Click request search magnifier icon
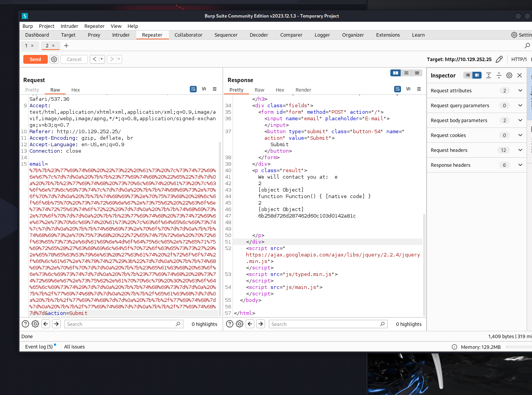The image size is (532, 395). 178,324
